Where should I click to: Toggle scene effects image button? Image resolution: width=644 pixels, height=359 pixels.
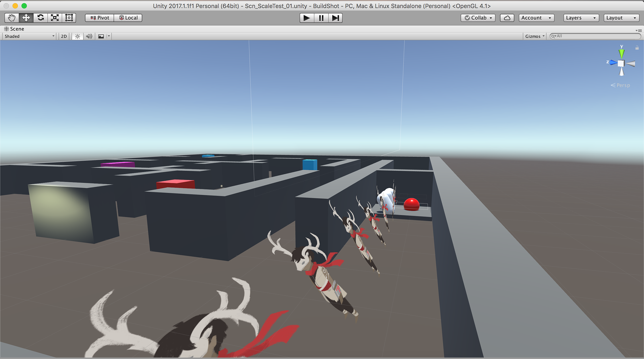point(101,36)
